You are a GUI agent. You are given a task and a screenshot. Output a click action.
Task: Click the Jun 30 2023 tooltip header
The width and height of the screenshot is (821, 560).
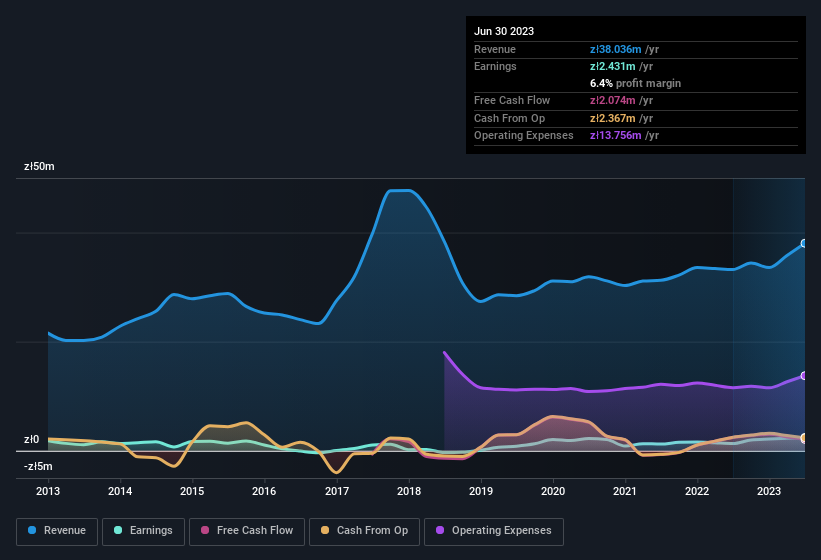click(x=504, y=31)
